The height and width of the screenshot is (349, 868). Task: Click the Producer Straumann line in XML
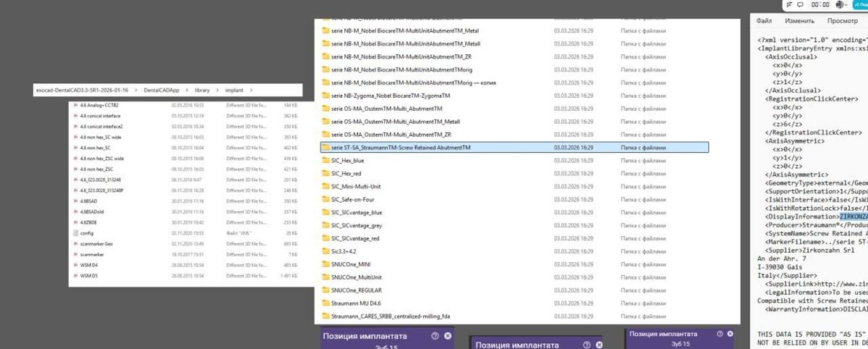(817, 224)
